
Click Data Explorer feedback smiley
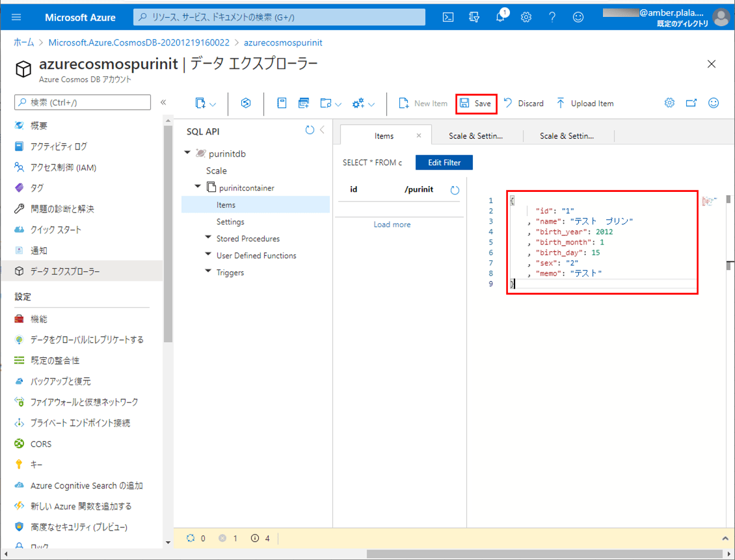714,103
